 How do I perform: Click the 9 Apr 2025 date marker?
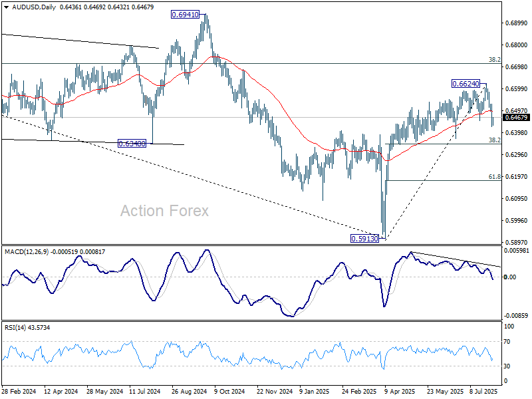coord(400,391)
